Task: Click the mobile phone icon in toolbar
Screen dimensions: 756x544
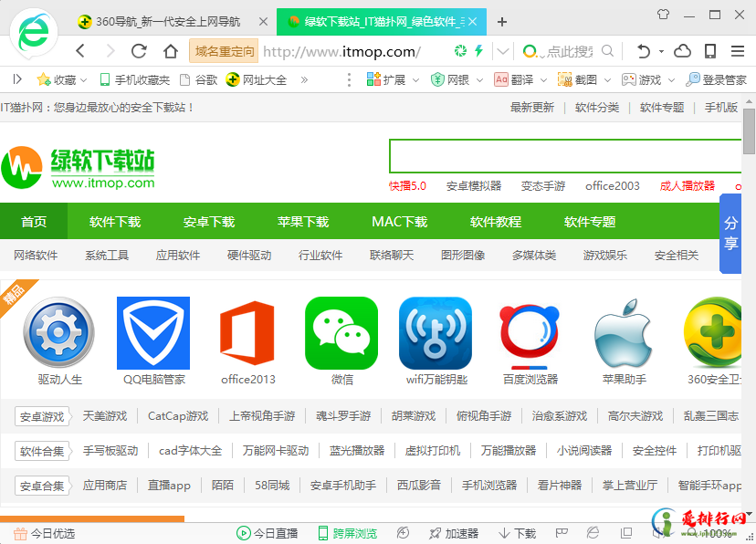Action: [x=710, y=50]
